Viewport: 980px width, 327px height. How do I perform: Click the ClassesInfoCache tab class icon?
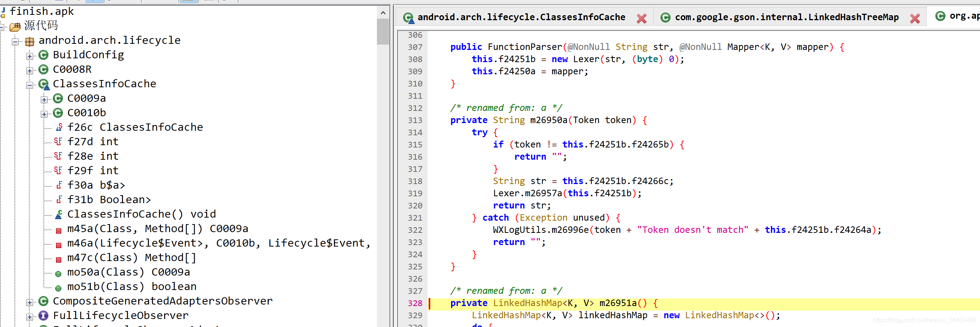(409, 18)
